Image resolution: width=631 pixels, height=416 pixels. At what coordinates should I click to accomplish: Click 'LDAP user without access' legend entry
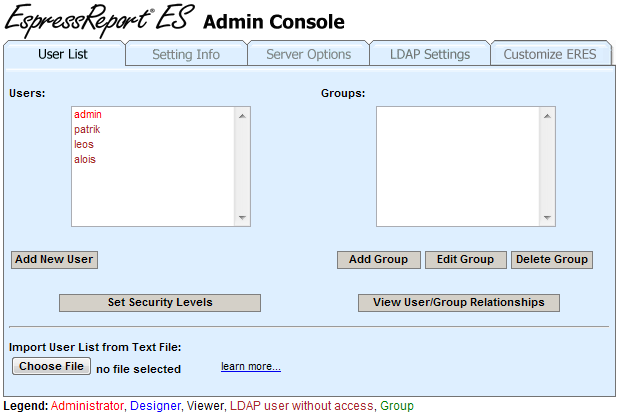click(x=302, y=406)
